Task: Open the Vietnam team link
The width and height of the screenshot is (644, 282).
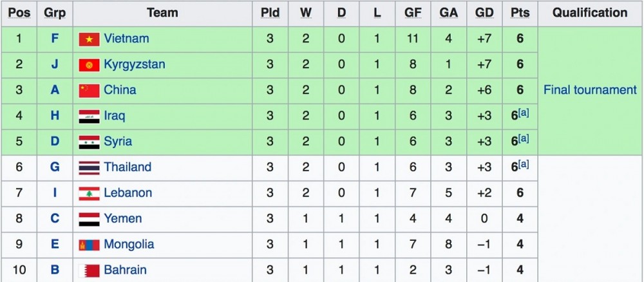Action: click(126, 39)
